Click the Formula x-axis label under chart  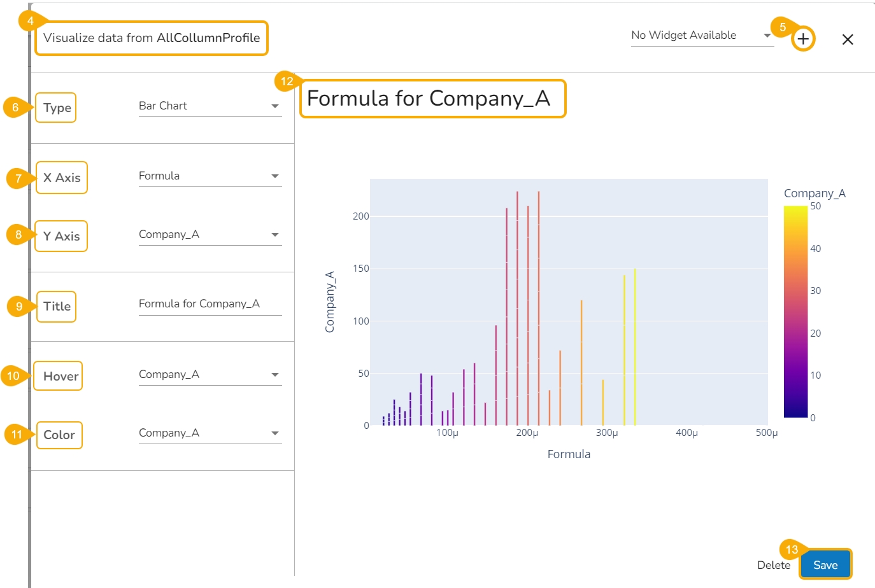coord(569,454)
